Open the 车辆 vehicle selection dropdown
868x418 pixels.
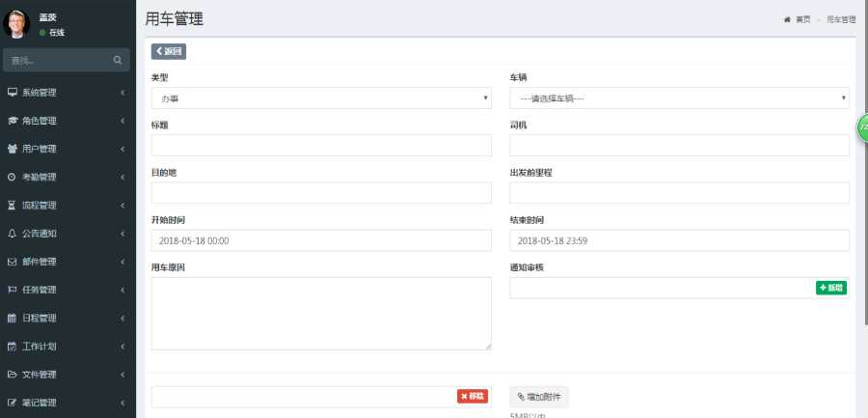pos(679,98)
